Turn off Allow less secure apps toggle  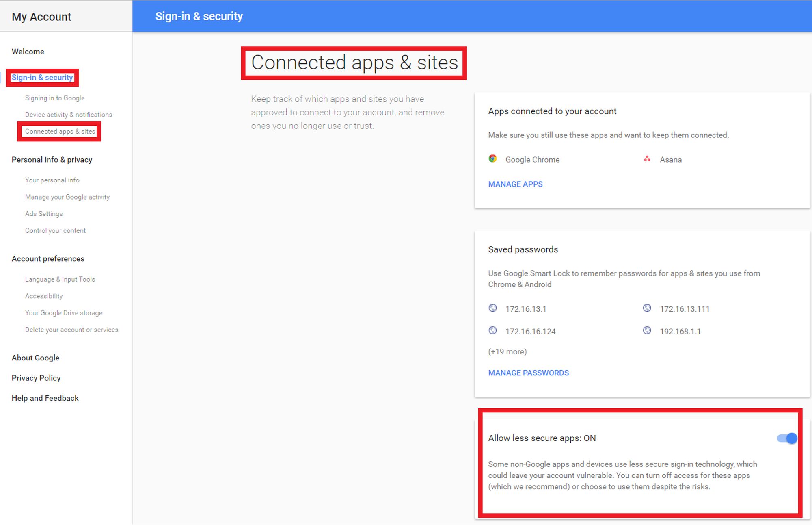pyautogui.click(x=787, y=438)
